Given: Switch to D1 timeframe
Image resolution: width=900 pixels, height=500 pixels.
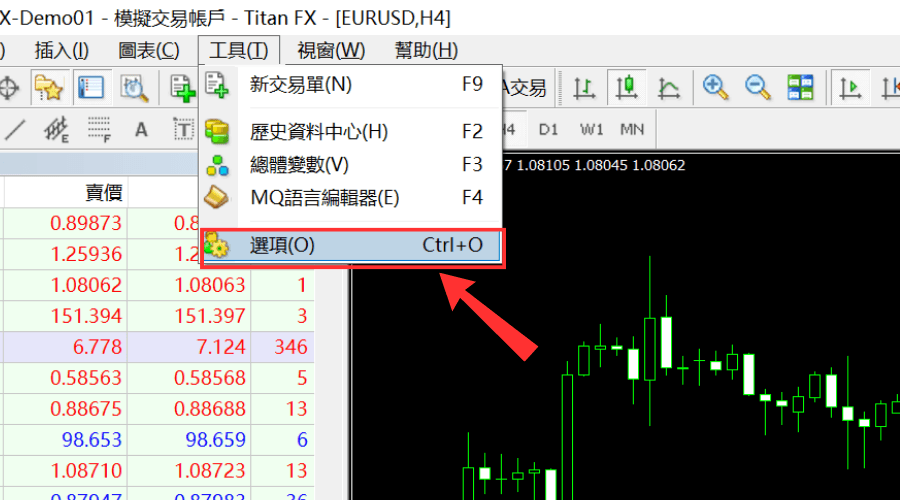Looking at the screenshot, I should pos(548,130).
